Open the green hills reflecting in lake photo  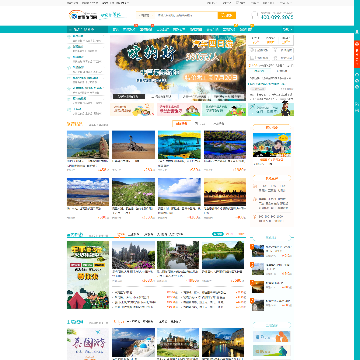coord(223,255)
